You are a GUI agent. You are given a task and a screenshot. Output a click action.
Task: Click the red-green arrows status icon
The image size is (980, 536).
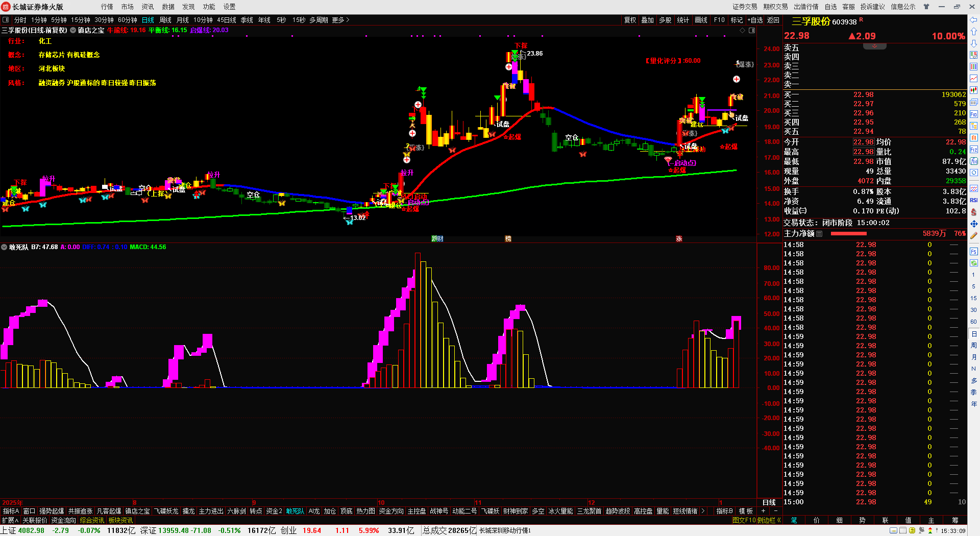pos(930,530)
